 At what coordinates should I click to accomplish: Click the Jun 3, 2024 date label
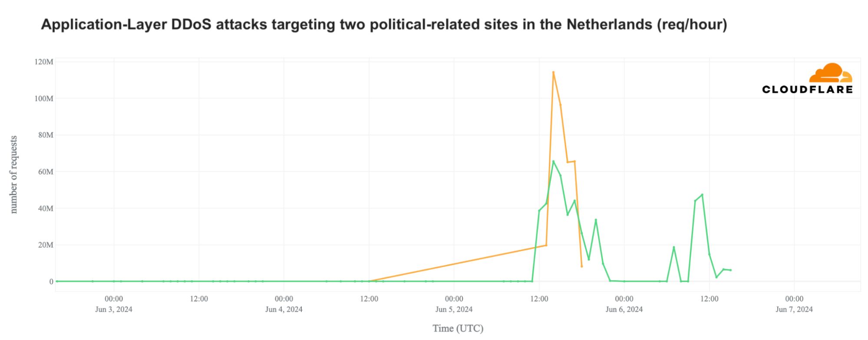(114, 309)
